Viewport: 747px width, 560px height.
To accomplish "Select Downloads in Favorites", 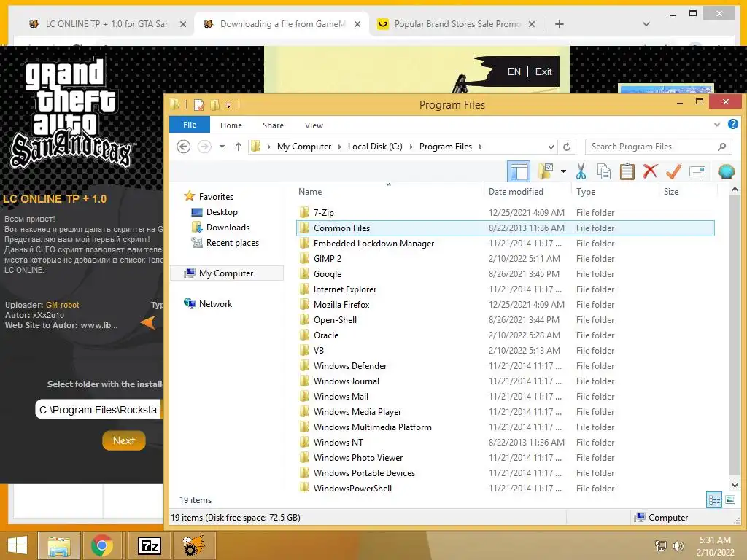I will tap(228, 227).
